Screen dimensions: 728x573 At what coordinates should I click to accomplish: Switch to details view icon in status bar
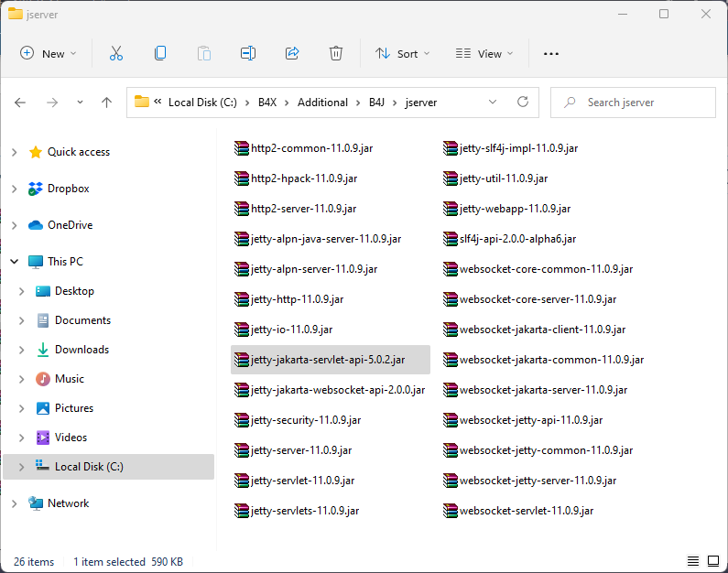(692, 561)
